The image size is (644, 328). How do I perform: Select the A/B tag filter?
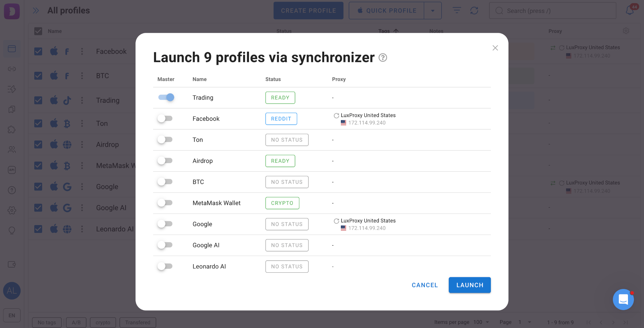pos(76,322)
